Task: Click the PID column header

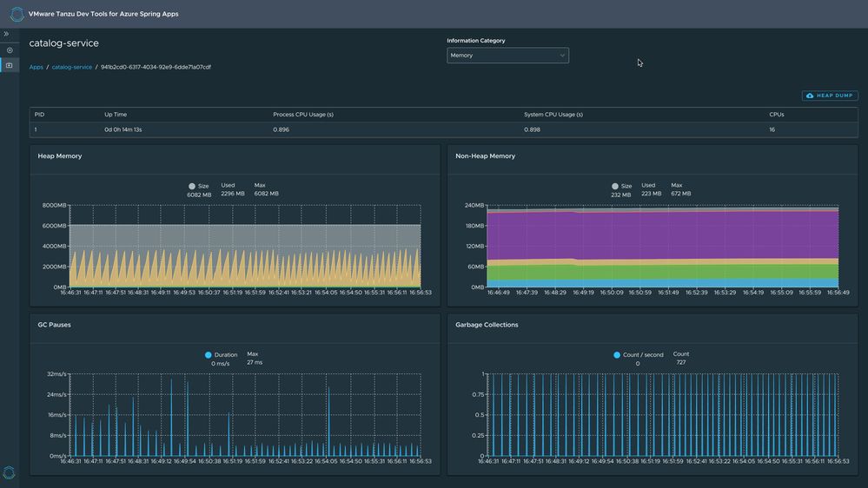Action: coord(39,115)
